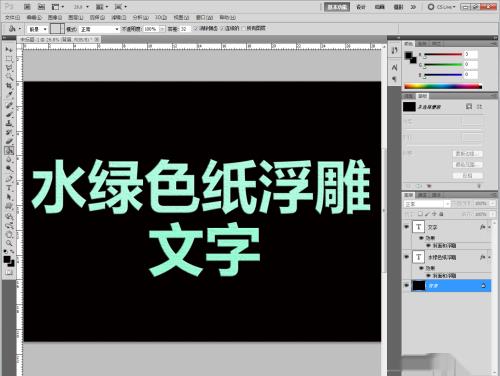Add pixel mask in Masks panel
Image resolution: width=500 pixels, height=376 pixels.
coord(469,107)
